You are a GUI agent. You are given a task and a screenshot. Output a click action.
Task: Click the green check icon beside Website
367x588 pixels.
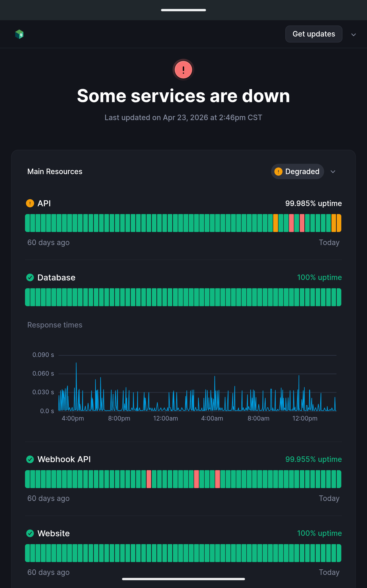30,533
